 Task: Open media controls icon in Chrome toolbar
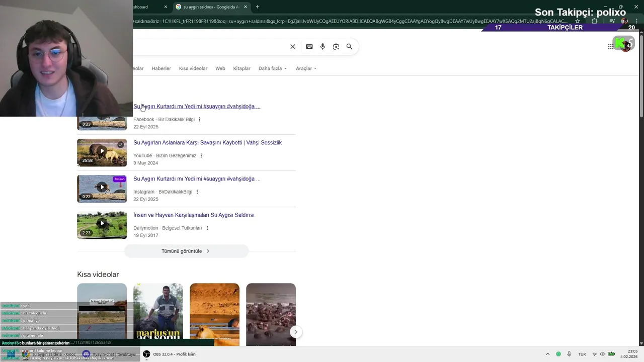[x=612, y=21]
